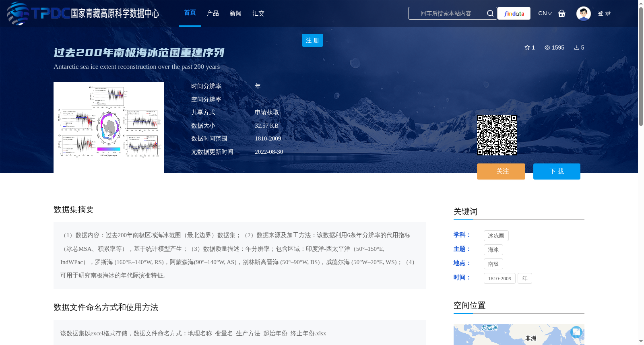Click the 申请获取 sharing method value
This screenshot has width=644, height=345.
(267, 112)
